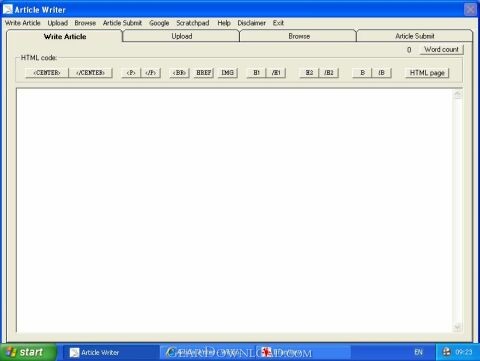This screenshot has height=361, width=480.
Task: Insert the opening H1 heading tag
Action: click(x=256, y=73)
